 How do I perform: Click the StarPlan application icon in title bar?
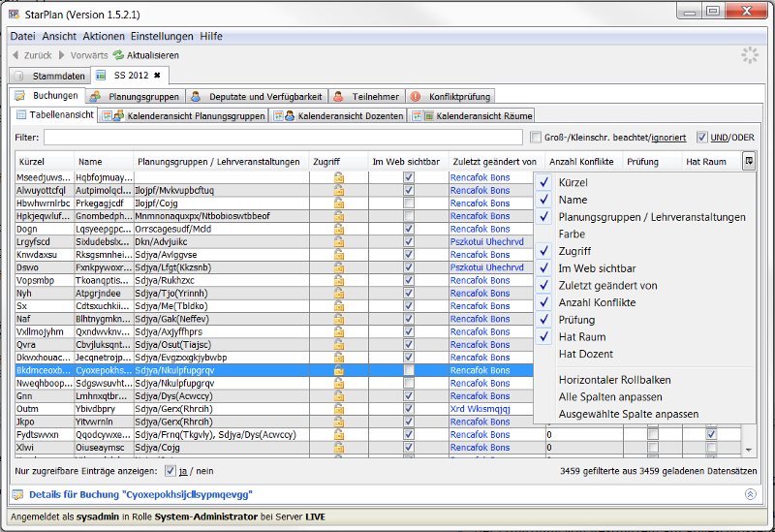click(x=15, y=15)
